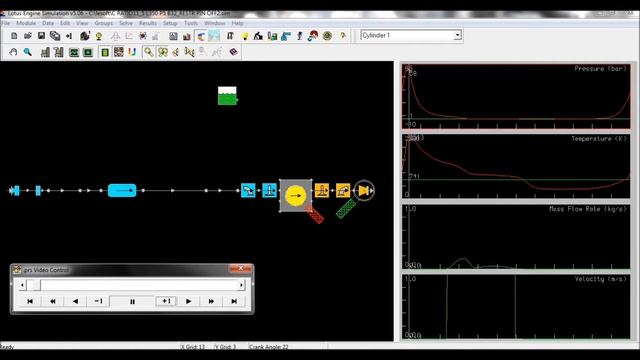The height and width of the screenshot is (360, 640).
Task: Close the Video Control dialog
Action: pos(240,269)
